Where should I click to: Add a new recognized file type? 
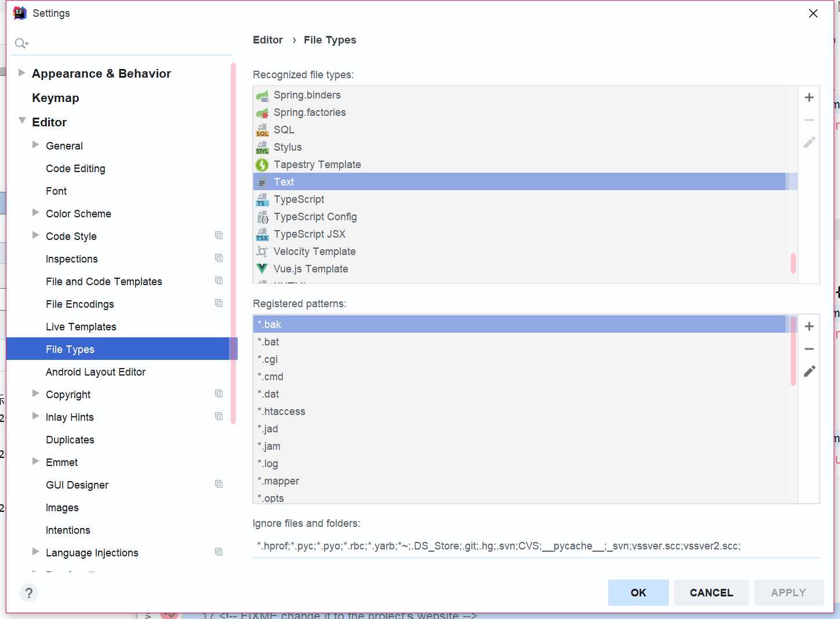coord(809,97)
